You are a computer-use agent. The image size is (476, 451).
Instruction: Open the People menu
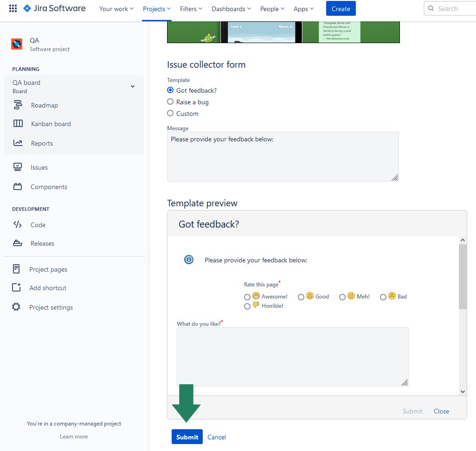(272, 8)
